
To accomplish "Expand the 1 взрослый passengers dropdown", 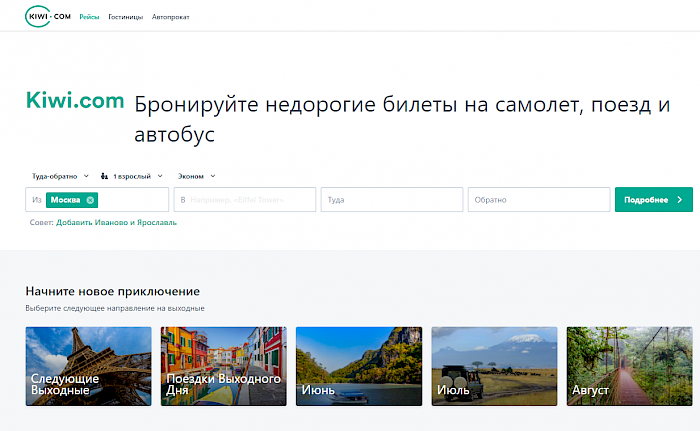I will [x=131, y=176].
